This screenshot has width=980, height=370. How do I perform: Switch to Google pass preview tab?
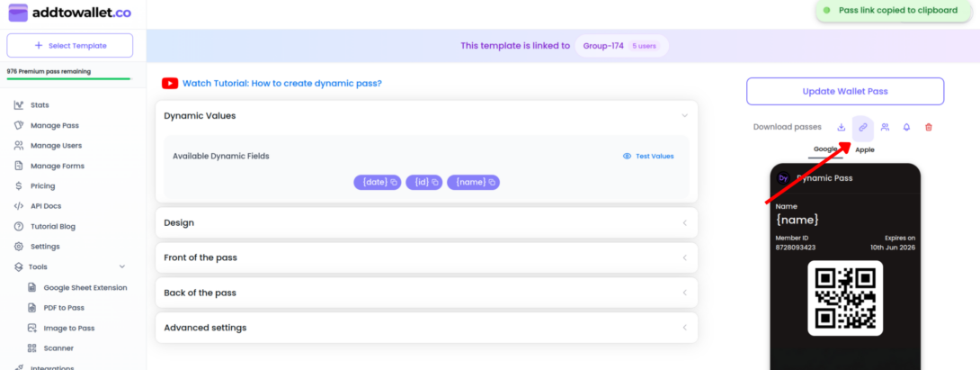[825, 149]
